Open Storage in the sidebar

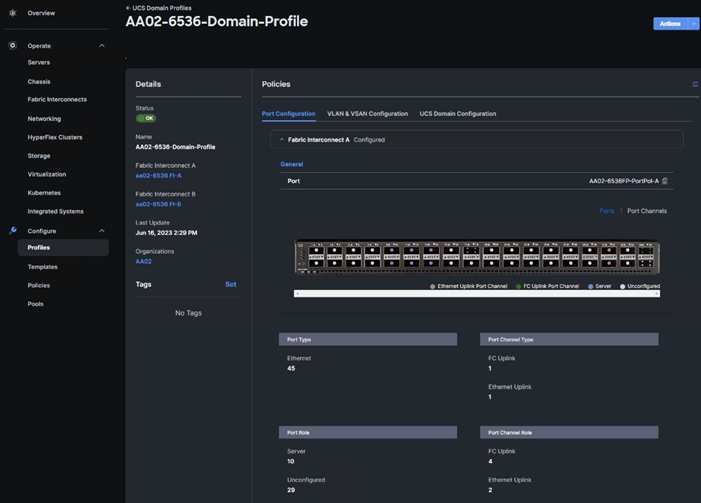pyautogui.click(x=39, y=156)
